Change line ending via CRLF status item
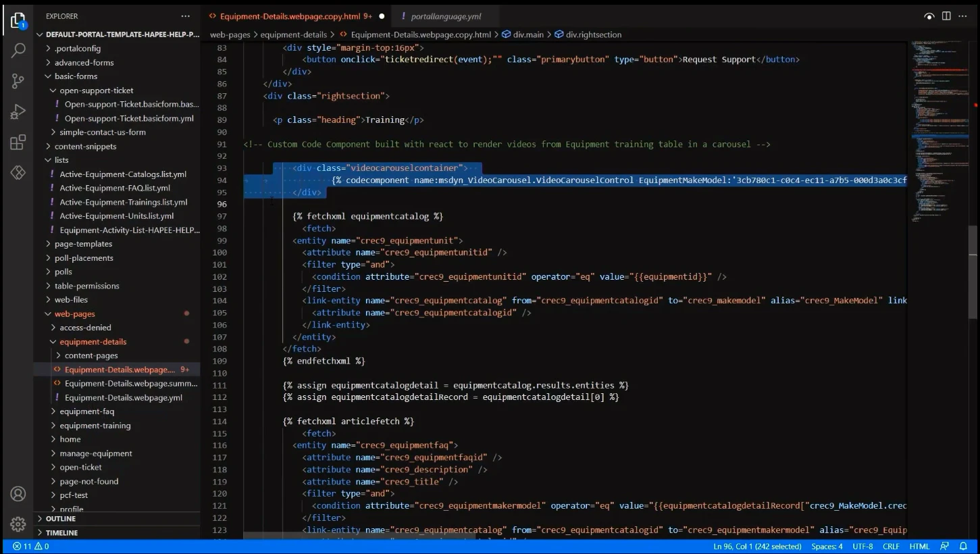980x554 pixels. (891, 547)
